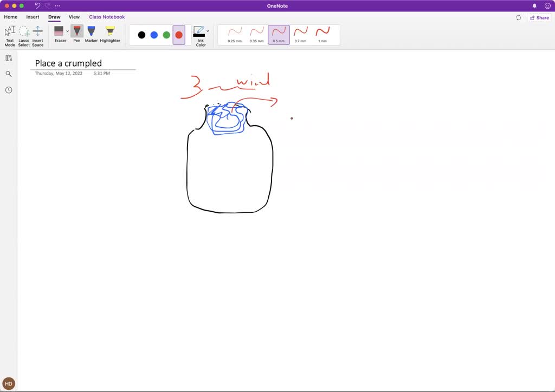
Task: Select the Highlighter tool
Action: [x=110, y=34]
